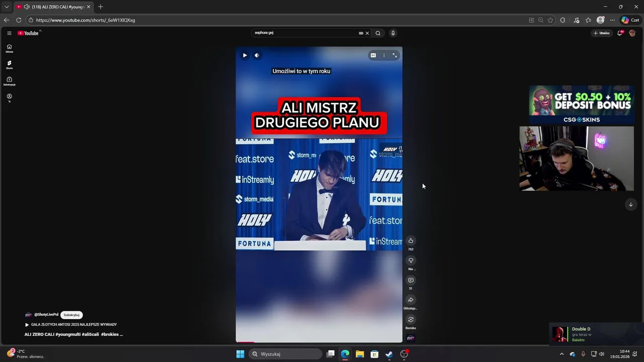This screenshot has width=644, height=362.
Task: Open File Explorer from taskbar
Action: click(x=360, y=354)
